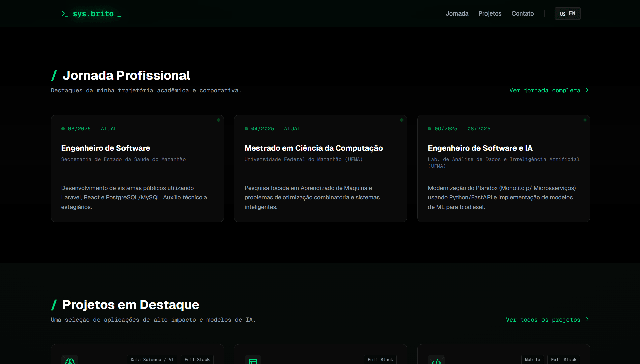Select the 06/2025 - 08/2025 date label
This screenshot has height=364, width=640.
coord(462,129)
